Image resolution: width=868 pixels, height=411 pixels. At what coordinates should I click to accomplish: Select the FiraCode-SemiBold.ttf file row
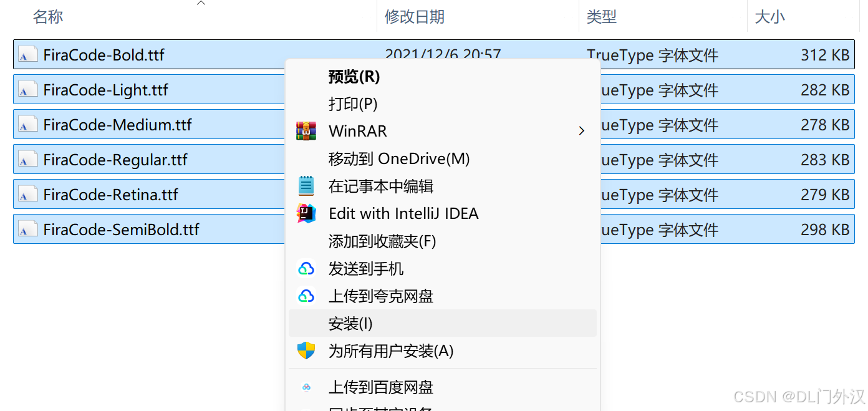coord(125,229)
